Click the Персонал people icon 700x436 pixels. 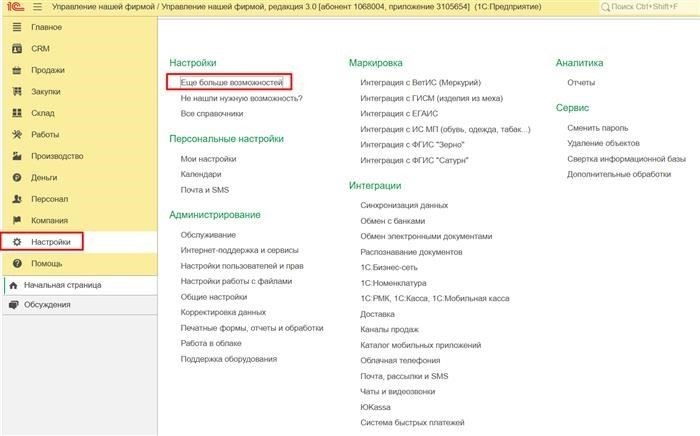point(17,199)
